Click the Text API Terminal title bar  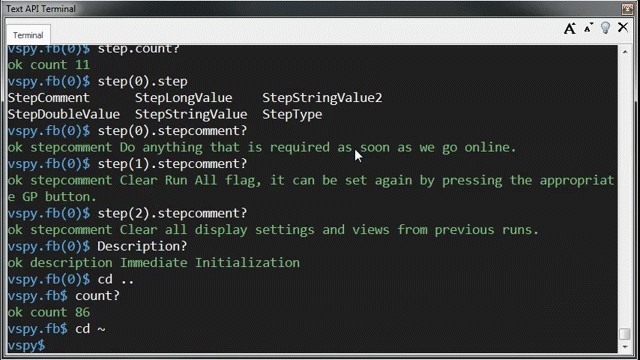point(310,9)
